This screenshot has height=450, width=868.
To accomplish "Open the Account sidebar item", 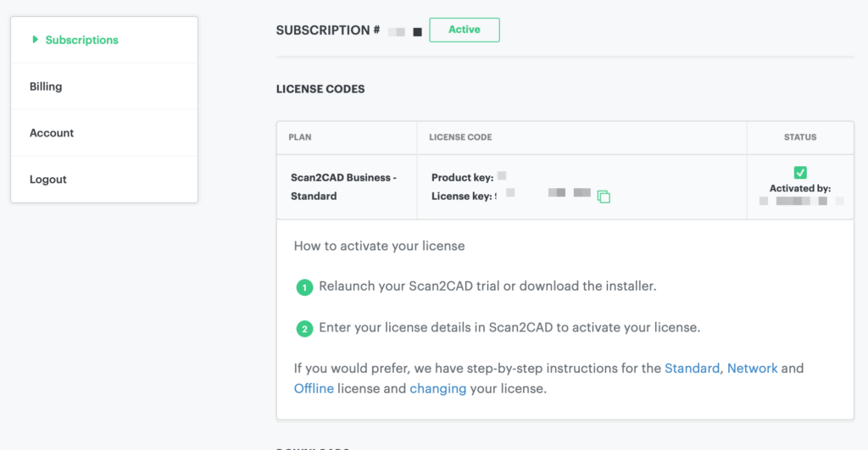I will click(x=52, y=133).
